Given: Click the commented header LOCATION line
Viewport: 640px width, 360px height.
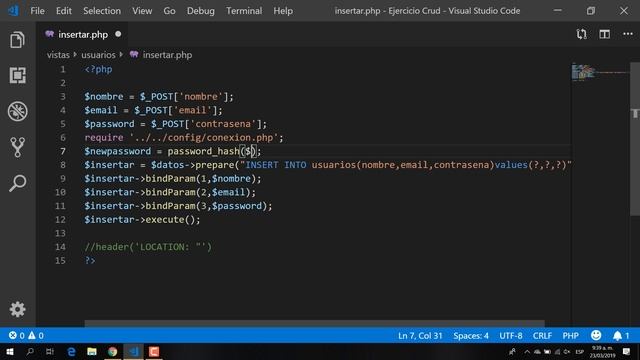Looking at the screenshot, I should (148, 247).
